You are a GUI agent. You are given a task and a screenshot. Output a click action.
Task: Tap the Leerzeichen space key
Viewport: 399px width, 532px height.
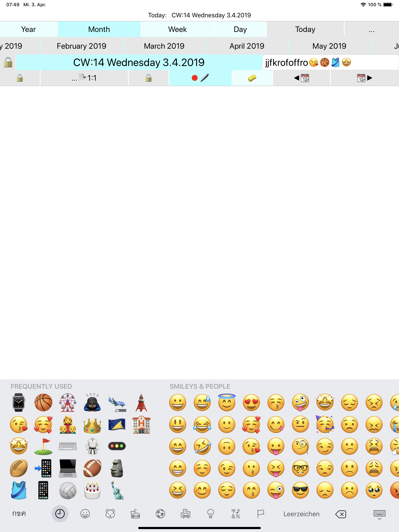301,514
